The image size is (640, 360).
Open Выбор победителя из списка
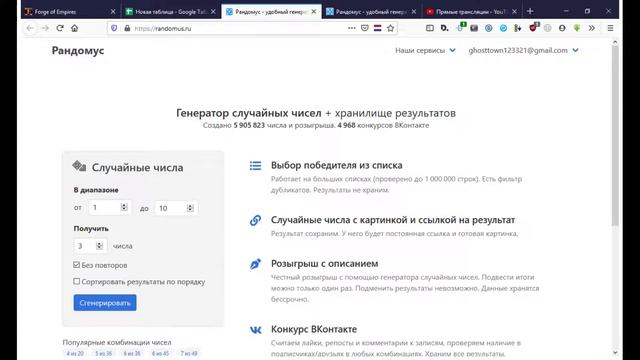(x=337, y=165)
